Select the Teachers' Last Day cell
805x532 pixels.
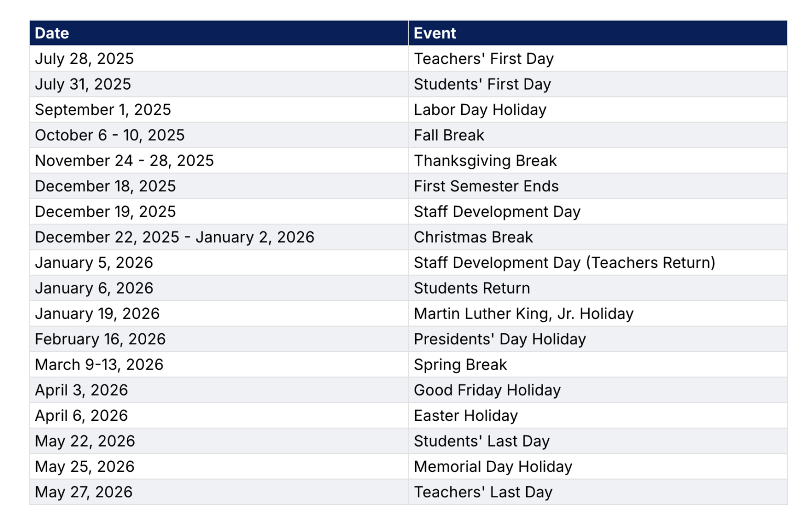click(x=598, y=492)
